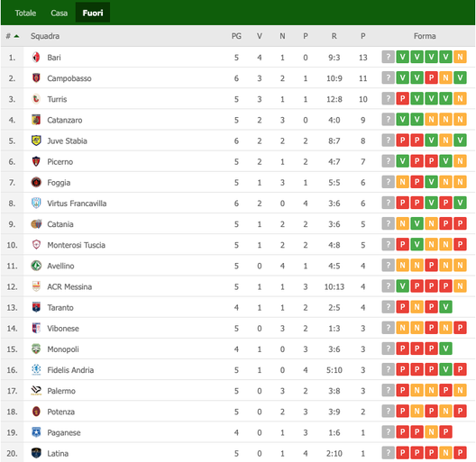Viewport: 476px width, 462px height.
Task: Click Bari's gray question mark form box
Action: 388,57
